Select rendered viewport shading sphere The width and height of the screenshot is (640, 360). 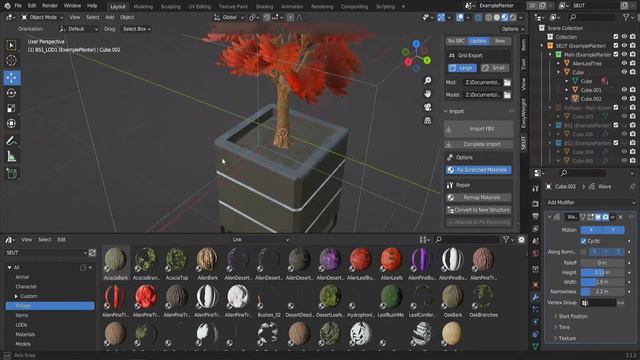click(x=513, y=18)
